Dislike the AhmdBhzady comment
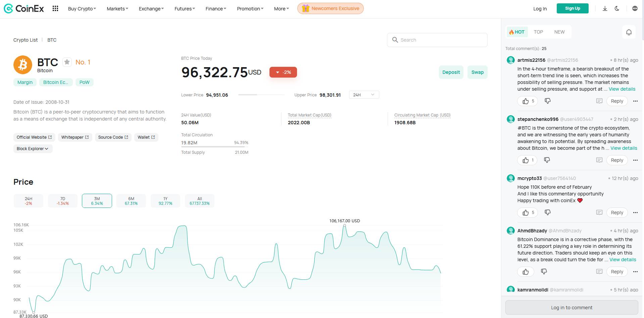Image resolution: width=644 pixels, height=318 pixels. (544, 271)
